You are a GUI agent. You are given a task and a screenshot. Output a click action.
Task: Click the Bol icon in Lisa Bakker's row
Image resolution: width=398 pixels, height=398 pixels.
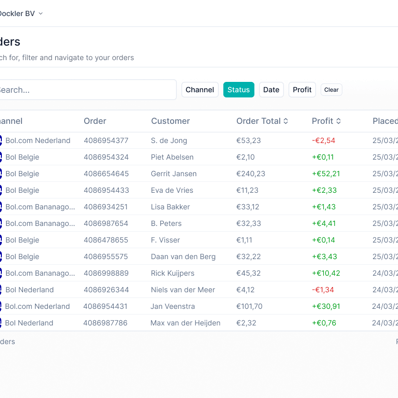point(1,207)
